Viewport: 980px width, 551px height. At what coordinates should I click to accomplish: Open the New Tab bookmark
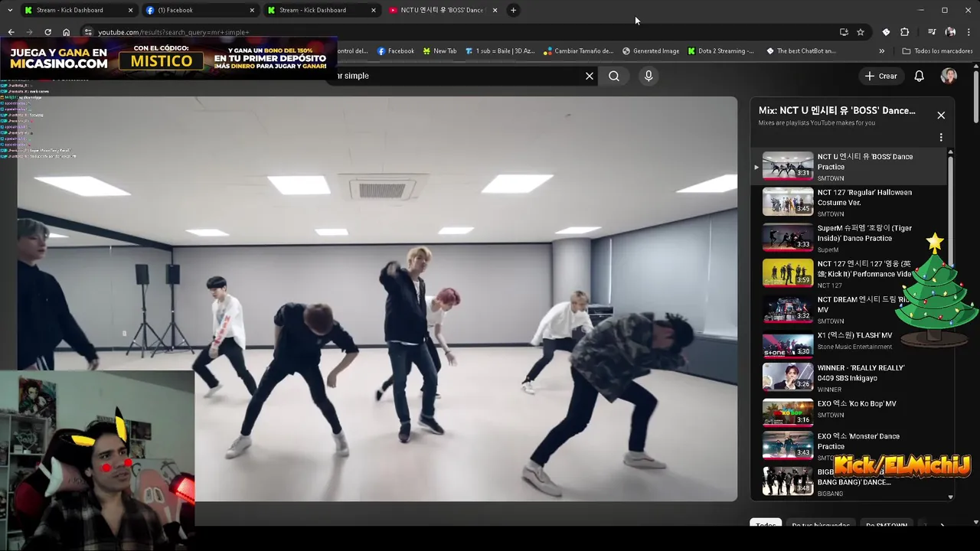click(x=439, y=51)
